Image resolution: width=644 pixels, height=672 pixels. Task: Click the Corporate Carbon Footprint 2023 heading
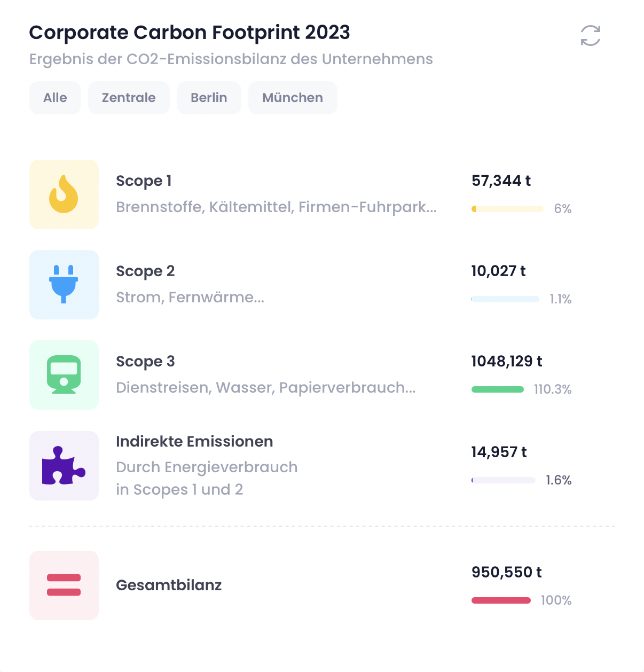pyautogui.click(x=190, y=33)
